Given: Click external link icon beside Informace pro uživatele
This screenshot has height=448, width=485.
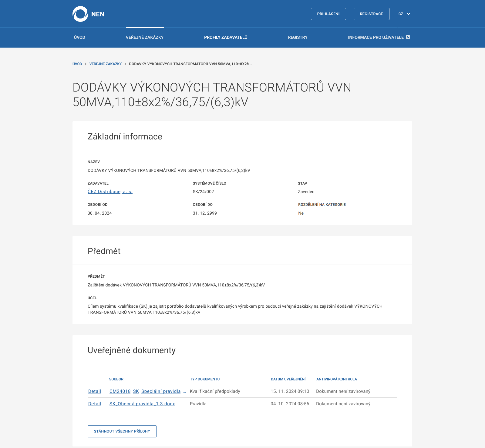Looking at the screenshot, I should pyautogui.click(x=408, y=37).
